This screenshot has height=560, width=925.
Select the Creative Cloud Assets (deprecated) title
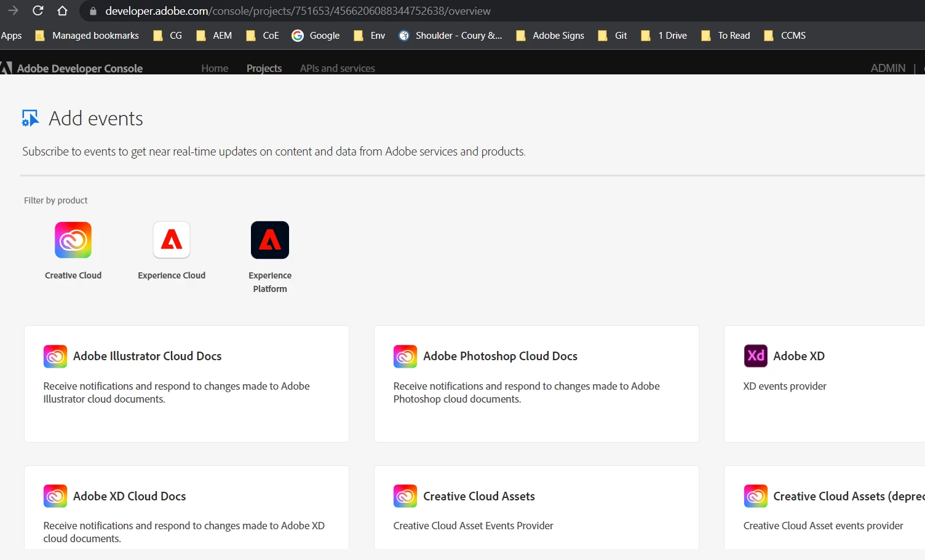(849, 496)
